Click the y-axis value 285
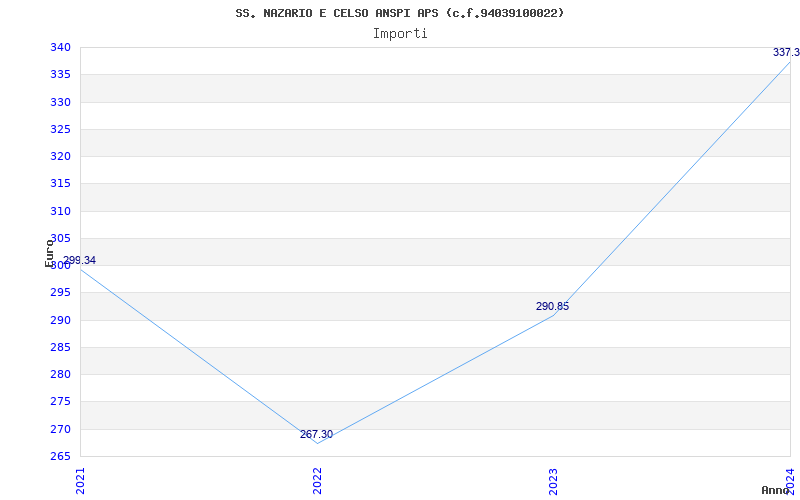Image resolution: width=800 pixels, height=500 pixels. (x=59, y=347)
